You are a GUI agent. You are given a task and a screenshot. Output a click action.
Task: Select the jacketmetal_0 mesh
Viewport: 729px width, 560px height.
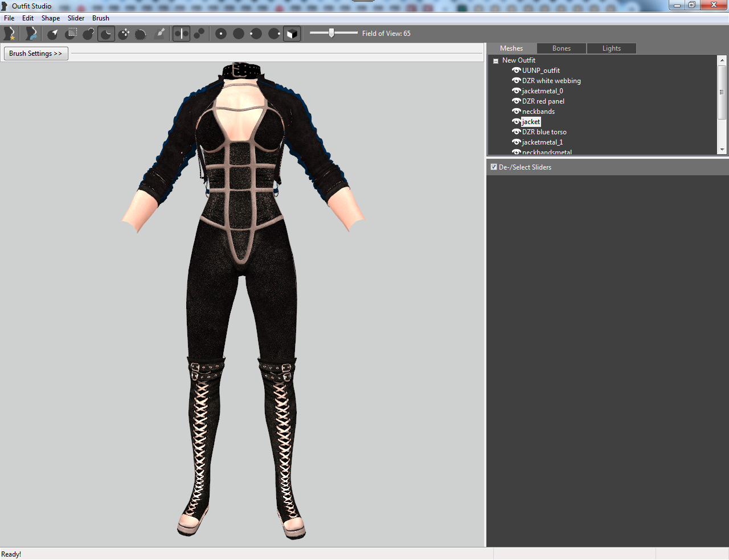tap(543, 91)
